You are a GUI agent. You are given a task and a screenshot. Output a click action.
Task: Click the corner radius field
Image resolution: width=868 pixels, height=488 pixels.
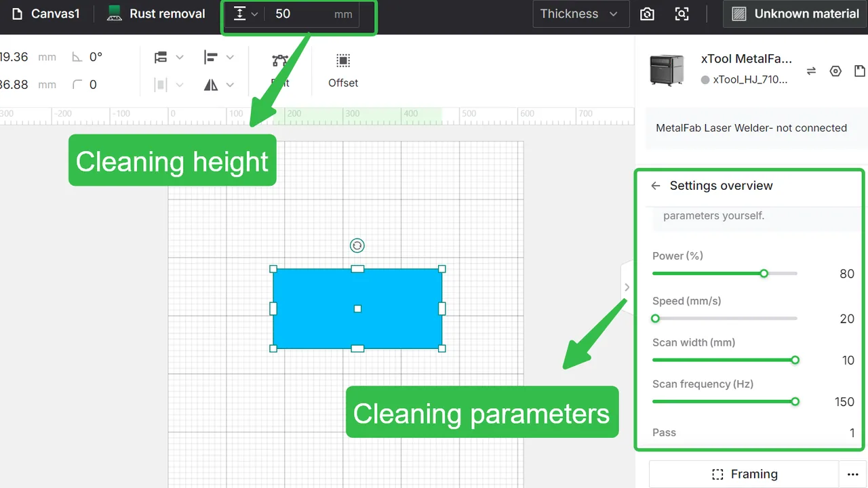93,85
